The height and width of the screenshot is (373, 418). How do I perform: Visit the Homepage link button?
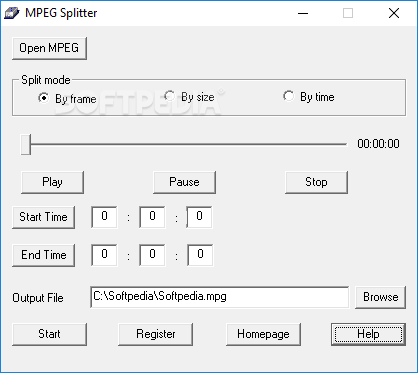263,334
